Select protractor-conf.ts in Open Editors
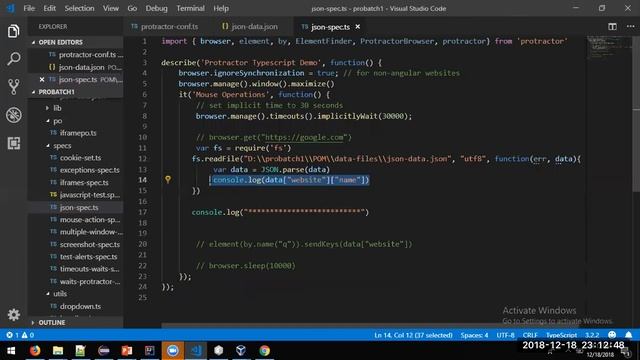This screenshot has height=360, width=640. (87, 55)
